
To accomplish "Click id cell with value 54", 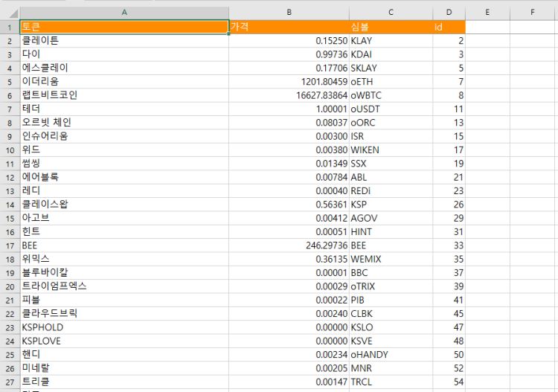I will tap(449, 382).
